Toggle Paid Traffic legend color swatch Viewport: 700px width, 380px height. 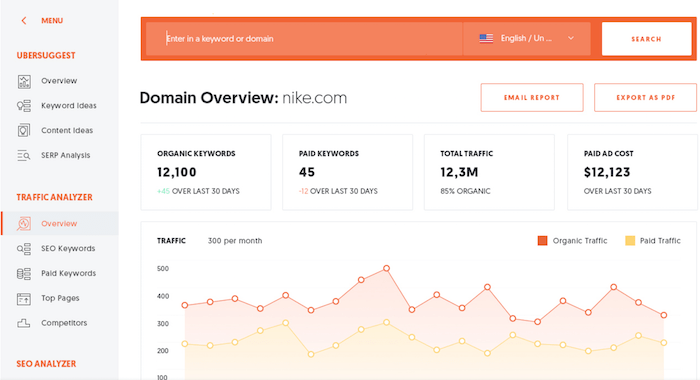630,241
